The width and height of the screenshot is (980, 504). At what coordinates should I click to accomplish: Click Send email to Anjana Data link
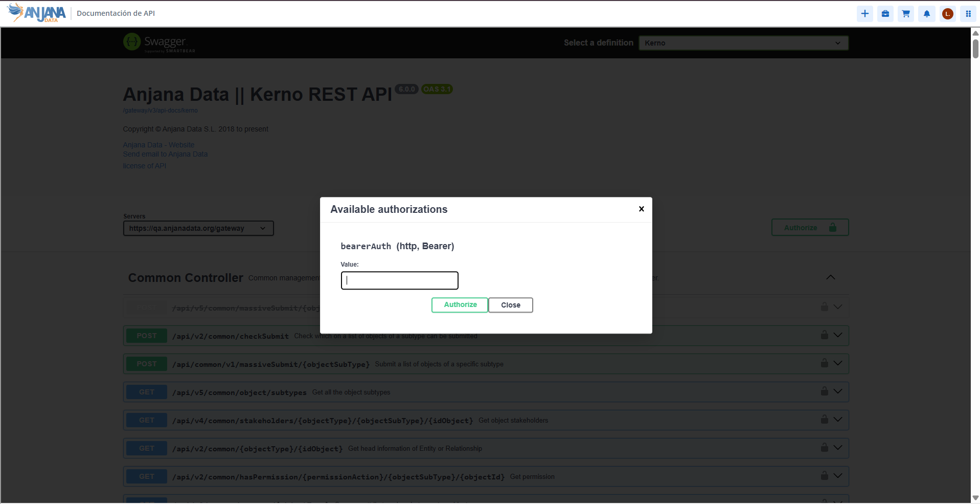(165, 154)
